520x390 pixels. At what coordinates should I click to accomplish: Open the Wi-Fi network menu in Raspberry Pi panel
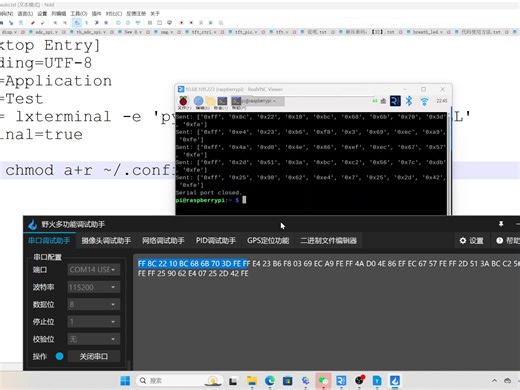(424, 101)
